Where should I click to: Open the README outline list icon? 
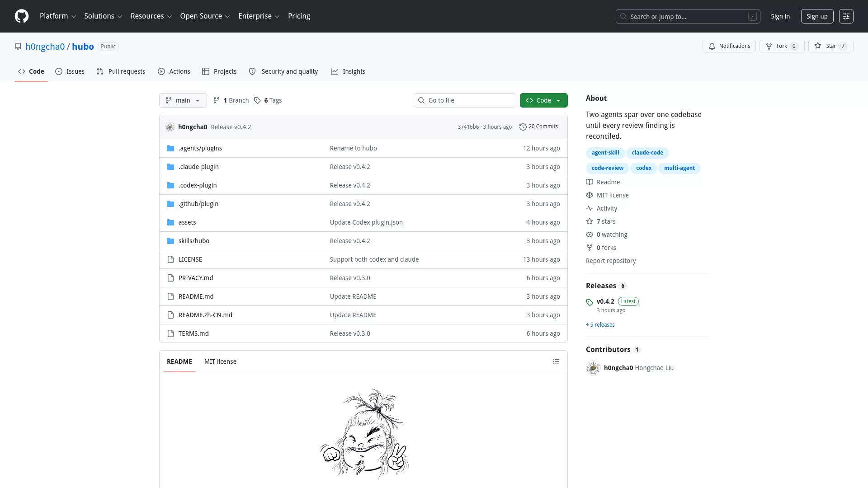[556, 361]
